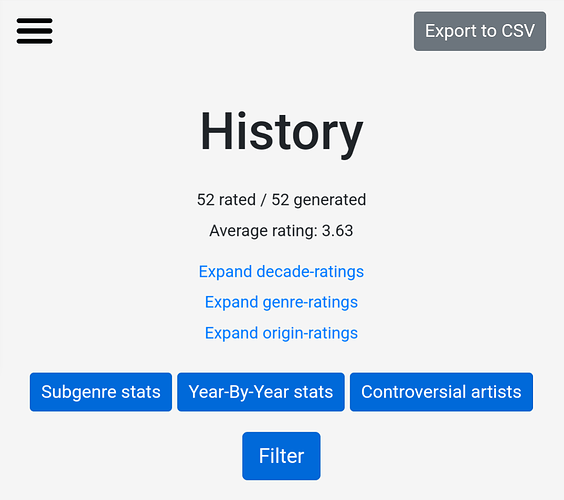
Task: Go to the Year-By-Year stats page
Action: (261, 392)
